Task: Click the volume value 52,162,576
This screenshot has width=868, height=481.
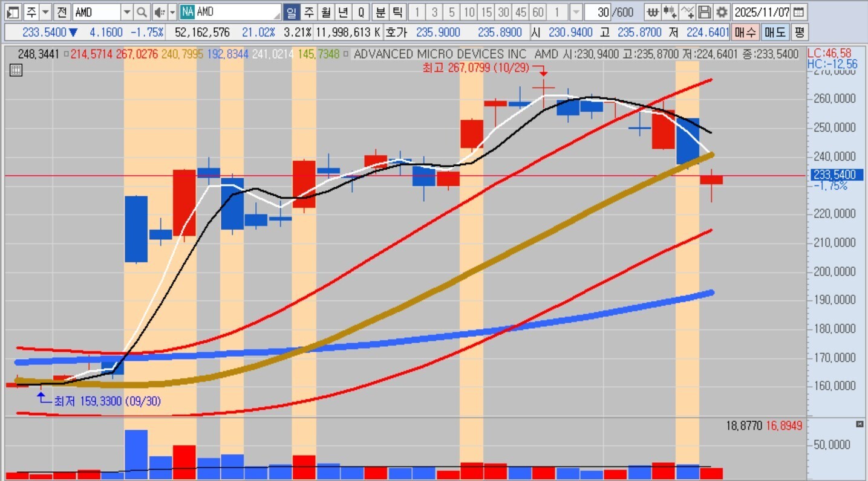Action: (201, 32)
